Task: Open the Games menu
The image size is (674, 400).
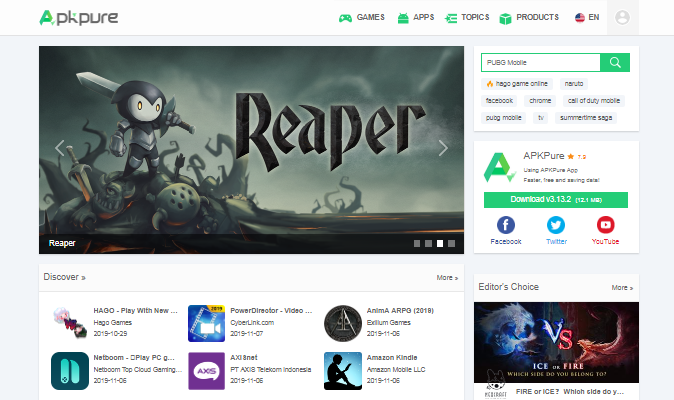Action: coord(371,18)
